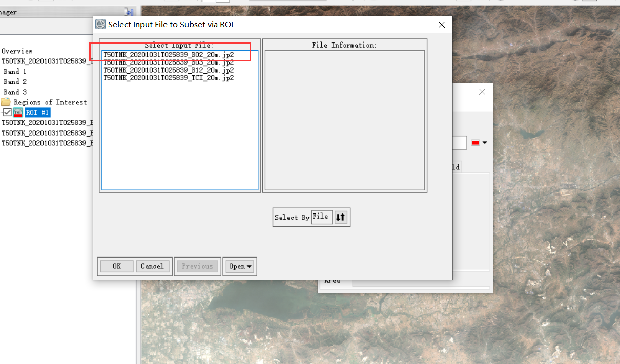Viewport: 620px width, 364px height.
Task: Open the Open button dropdown menu
Action: pyautogui.click(x=239, y=266)
